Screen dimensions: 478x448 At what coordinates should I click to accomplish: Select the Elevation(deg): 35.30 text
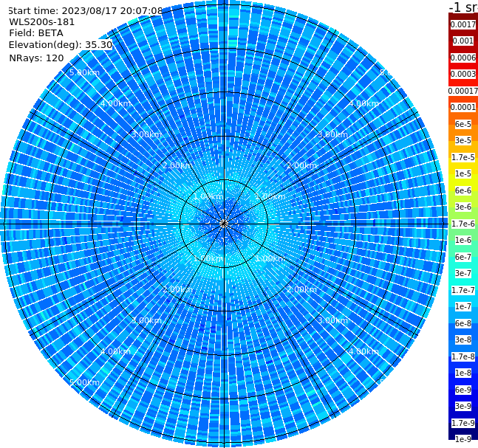pos(61,45)
